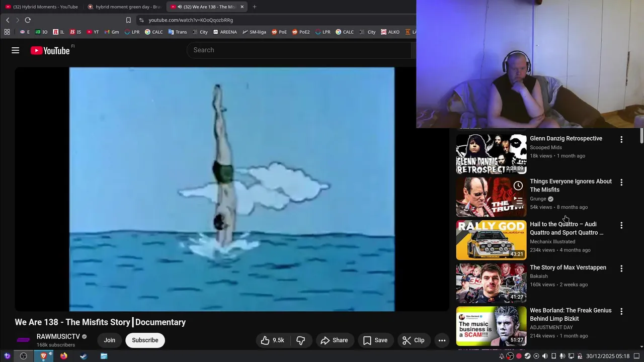Play Glenn Danzig Retrospective thumbnail
This screenshot has width=644, height=362.
click(x=491, y=154)
